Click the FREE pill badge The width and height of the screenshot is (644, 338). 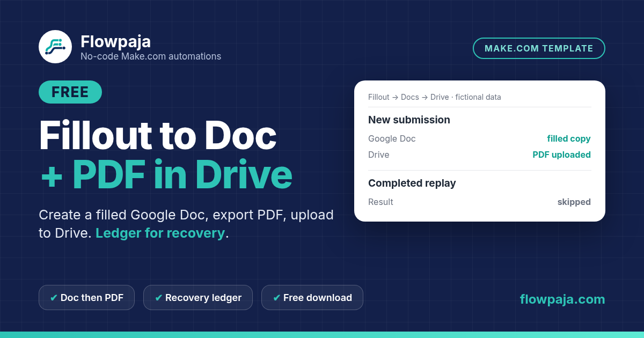pos(70,92)
